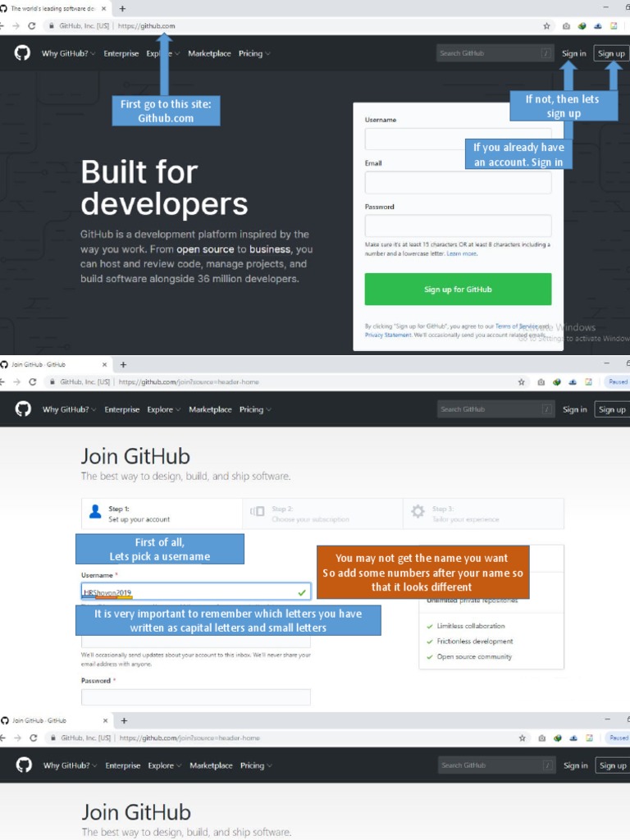The width and height of the screenshot is (630, 840).
Task: Open a new tab in the bottom browser window
Action: point(124,720)
